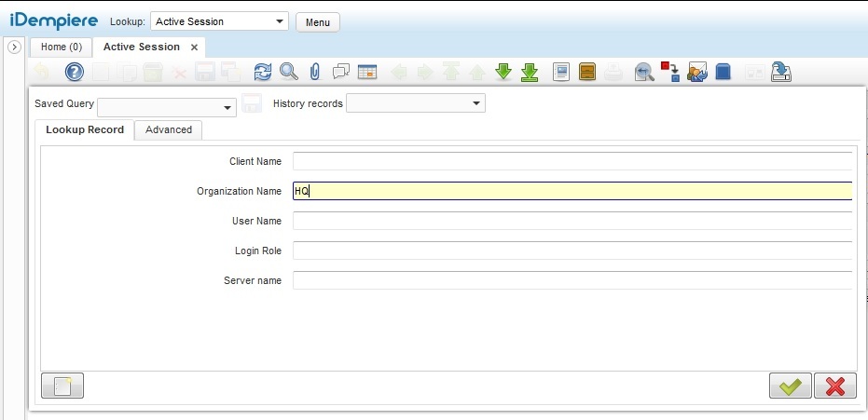Switch to the Home (0) tab

point(62,47)
